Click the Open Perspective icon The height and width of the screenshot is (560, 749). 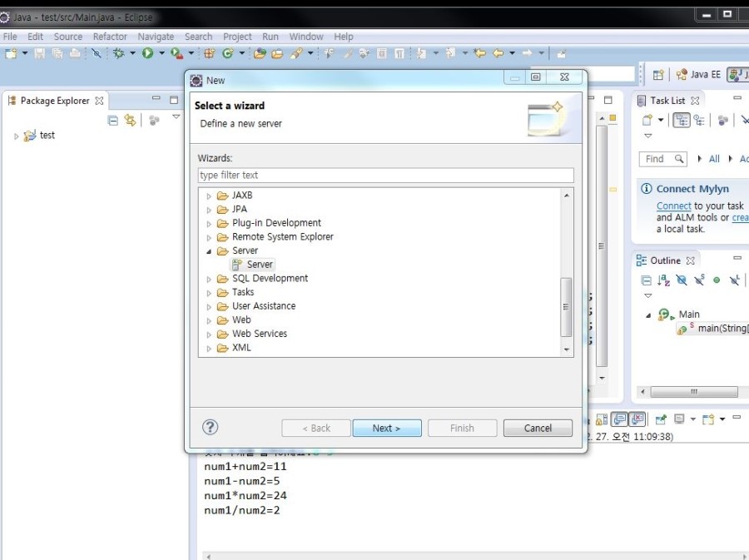point(659,75)
